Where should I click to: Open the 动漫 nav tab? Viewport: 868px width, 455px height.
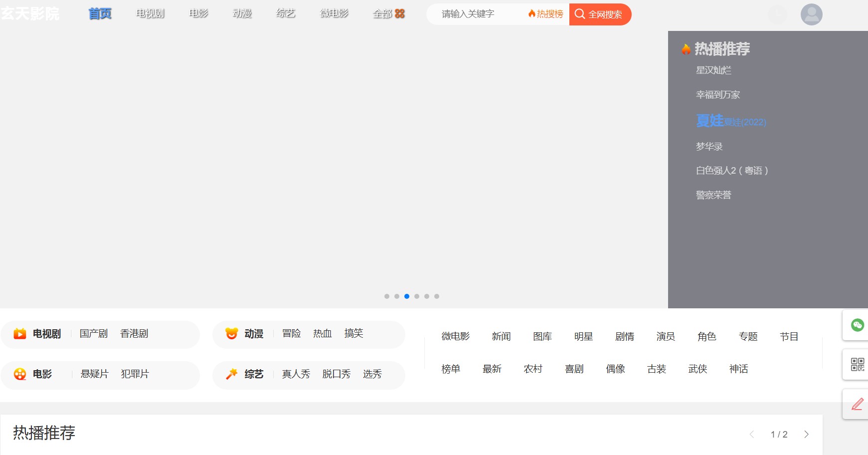(x=242, y=14)
